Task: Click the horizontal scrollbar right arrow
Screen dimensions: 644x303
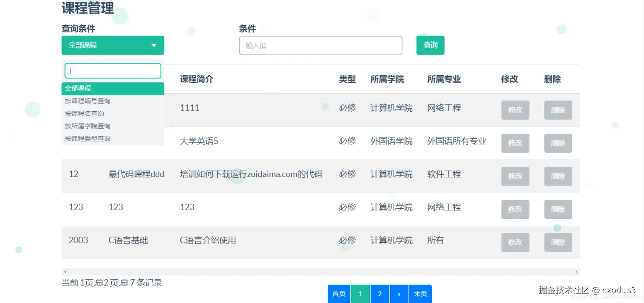Action: point(576,271)
